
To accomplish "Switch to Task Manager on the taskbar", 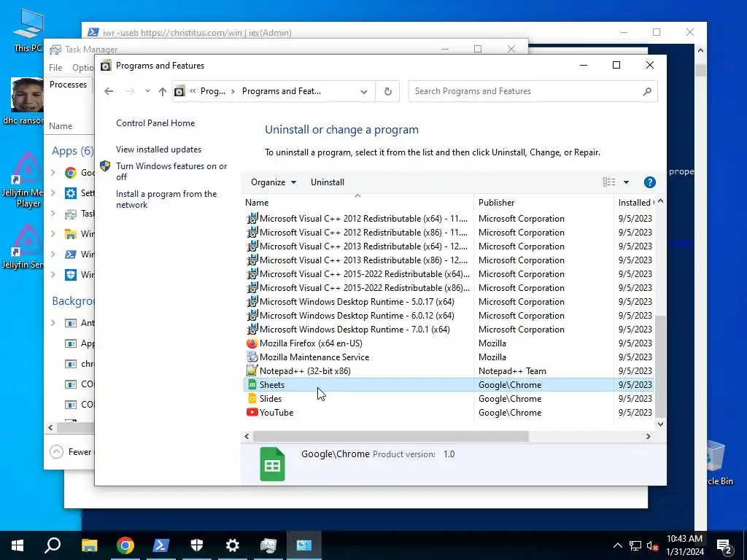I will tap(268, 545).
